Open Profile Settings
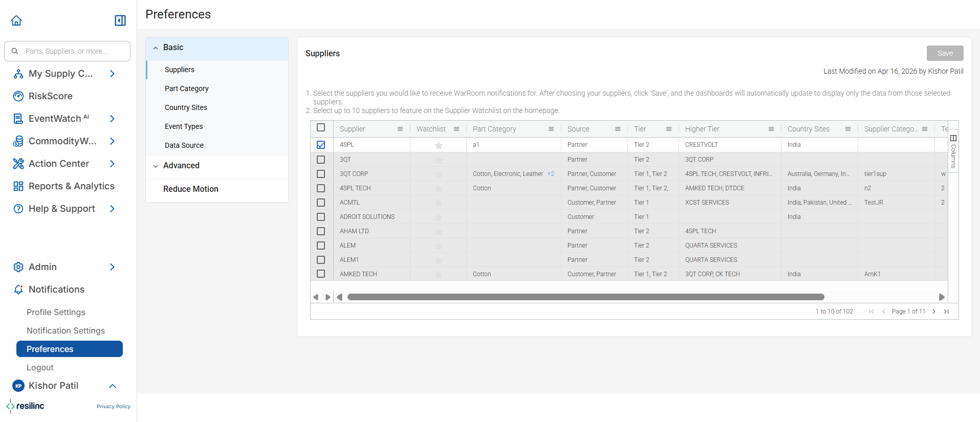980x422 pixels. (x=56, y=312)
